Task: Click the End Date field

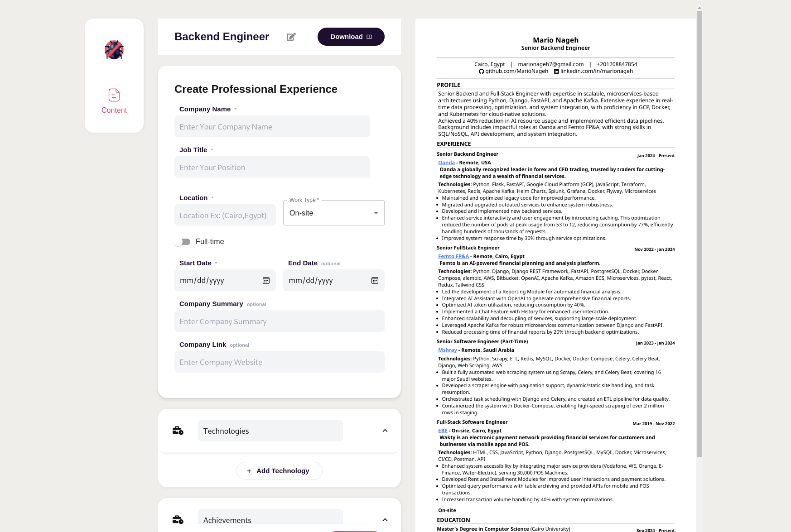Action: [x=334, y=280]
